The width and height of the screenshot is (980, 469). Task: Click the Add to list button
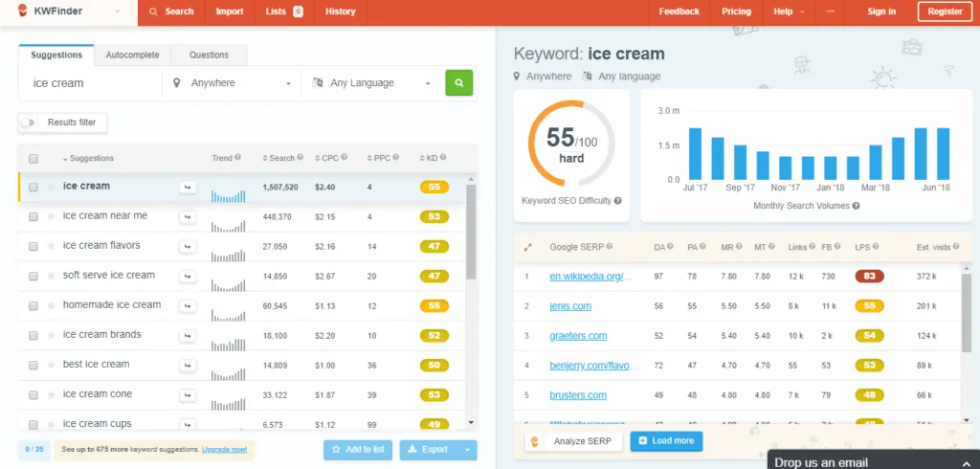tap(358, 450)
